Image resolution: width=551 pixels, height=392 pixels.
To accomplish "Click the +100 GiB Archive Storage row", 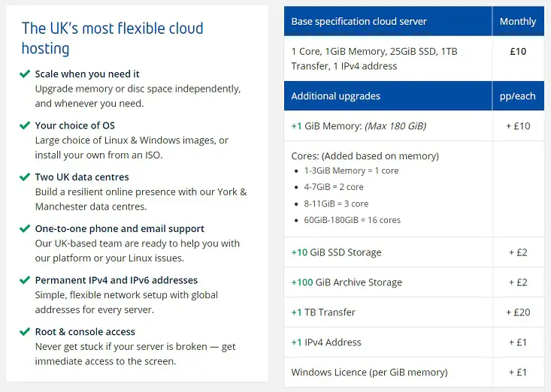I will click(x=414, y=282).
